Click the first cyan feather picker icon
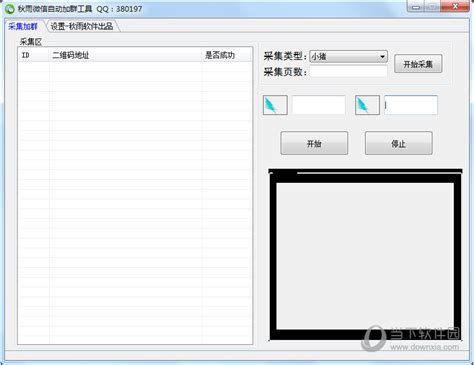 pyautogui.click(x=275, y=105)
